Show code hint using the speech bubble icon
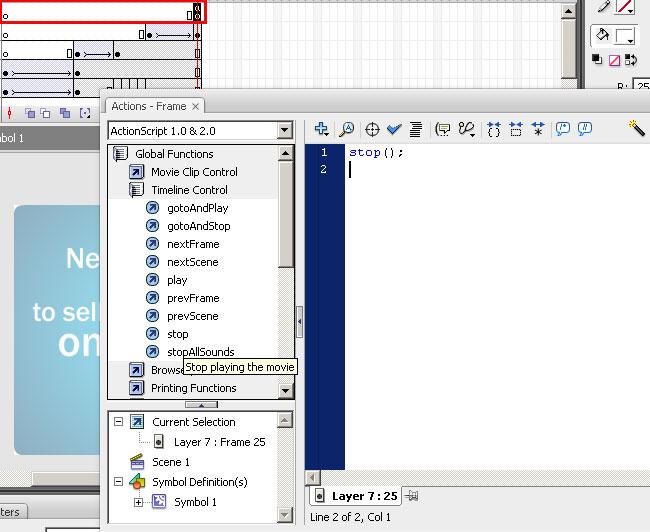 tap(443, 129)
